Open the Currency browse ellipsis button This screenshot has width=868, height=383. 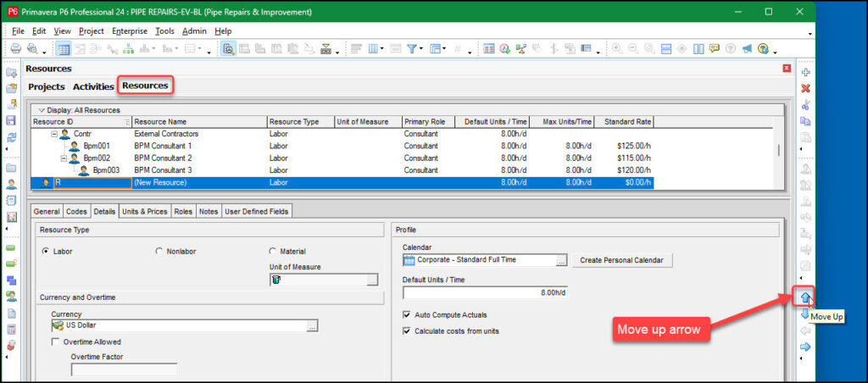click(312, 326)
